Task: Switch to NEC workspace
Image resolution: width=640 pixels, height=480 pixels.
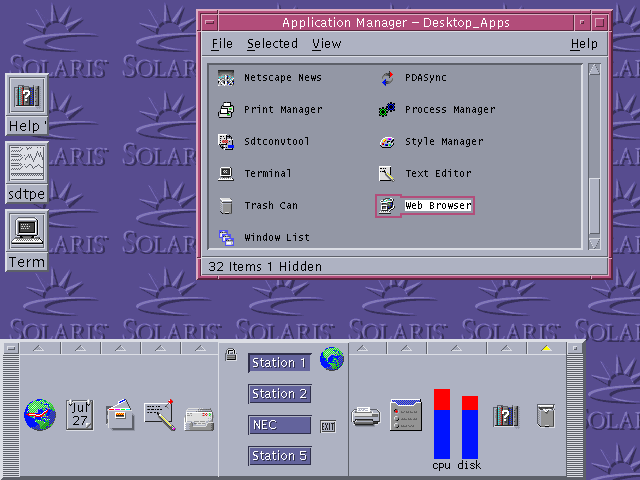Action: [x=280, y=425]
